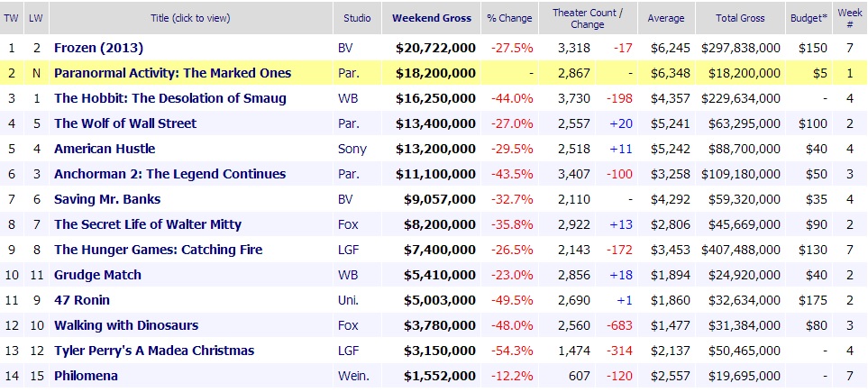Click The Hobbit: The Desolation of Smaug
The height and width of the screenshot is (392, 868).
point(169,98)
